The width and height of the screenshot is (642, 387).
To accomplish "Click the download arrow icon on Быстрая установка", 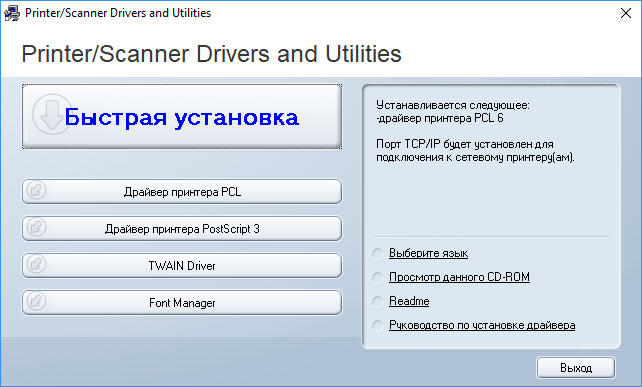I will pos(52,114).
